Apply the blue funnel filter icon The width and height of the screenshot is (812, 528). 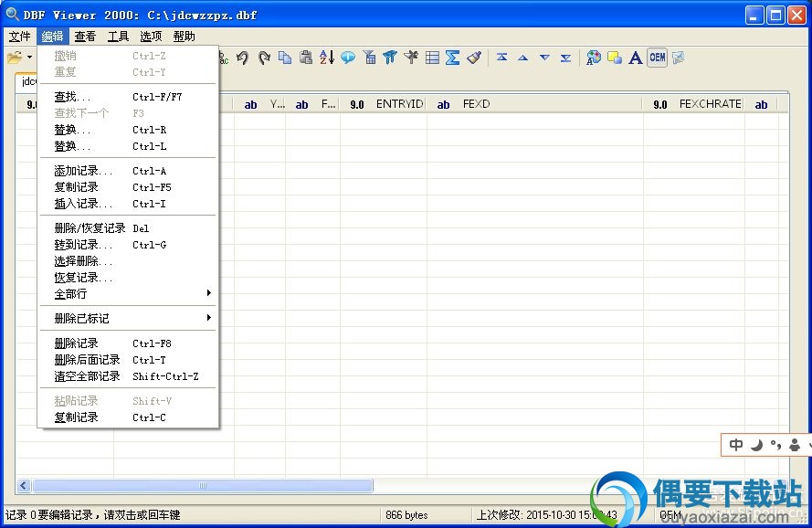click(390, 58)
